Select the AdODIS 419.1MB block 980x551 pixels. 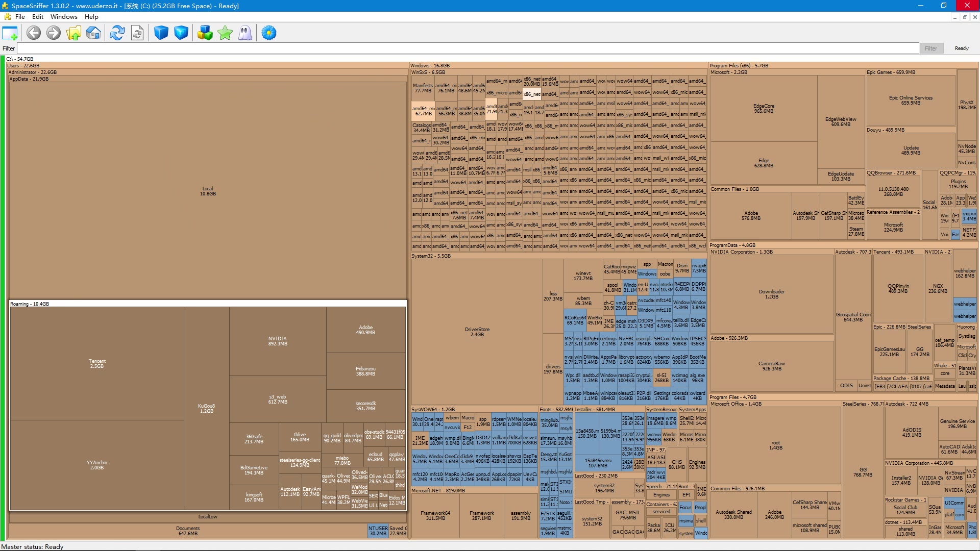(912, 432)
